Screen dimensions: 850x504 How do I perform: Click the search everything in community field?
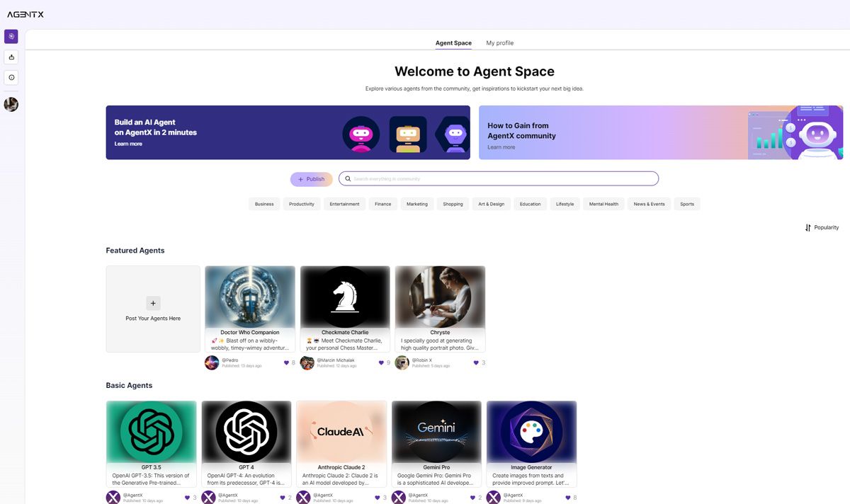[499, 179]
